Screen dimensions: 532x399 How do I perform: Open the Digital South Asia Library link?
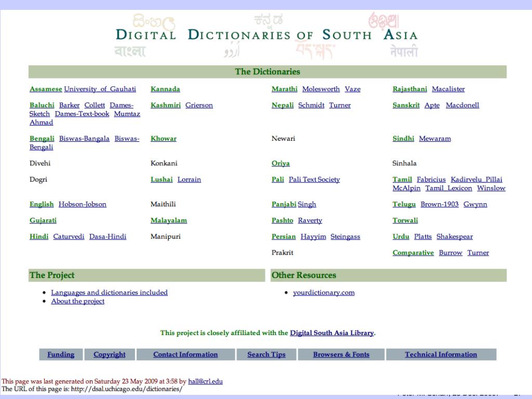click(332, 333)
